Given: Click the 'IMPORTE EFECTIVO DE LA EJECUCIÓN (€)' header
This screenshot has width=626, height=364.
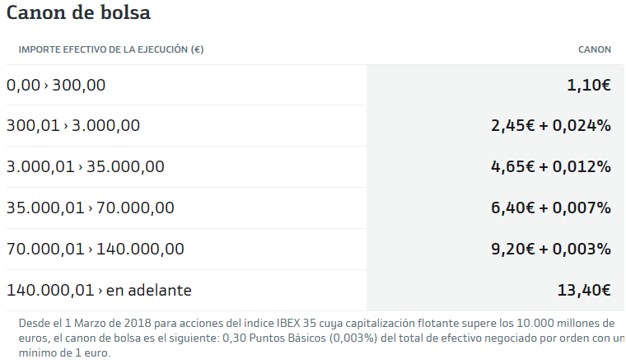Looking at the screenshot, I should tap(111, 49).
